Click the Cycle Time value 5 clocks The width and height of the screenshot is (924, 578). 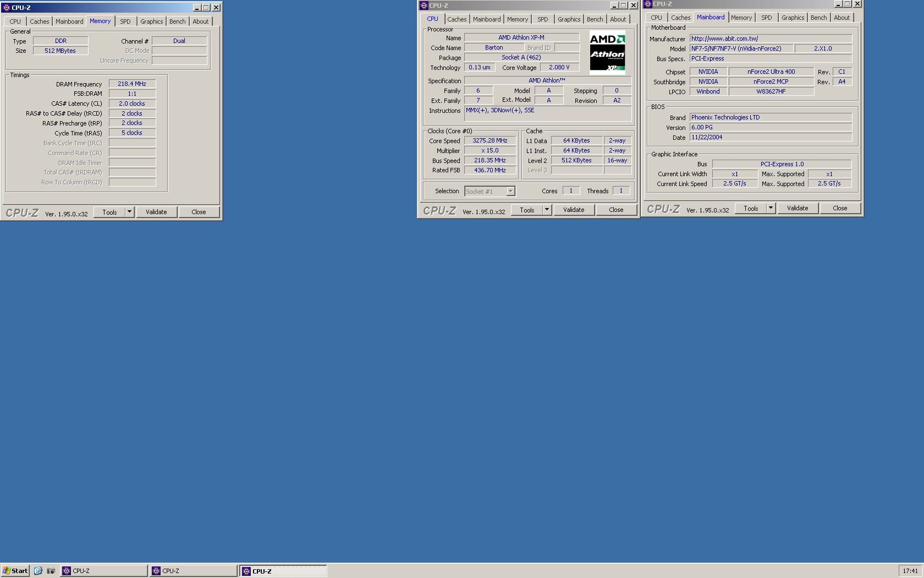(132, 133)
